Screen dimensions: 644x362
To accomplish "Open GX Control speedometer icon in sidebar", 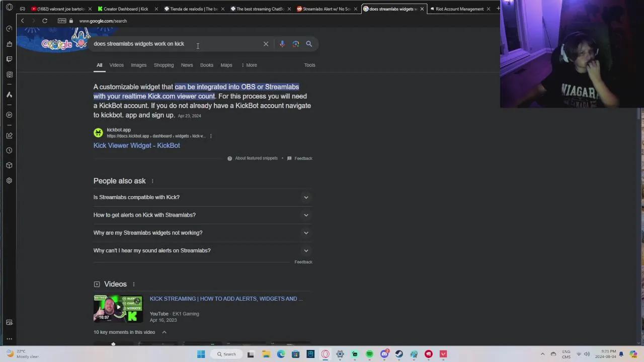I will click(9, 29).
